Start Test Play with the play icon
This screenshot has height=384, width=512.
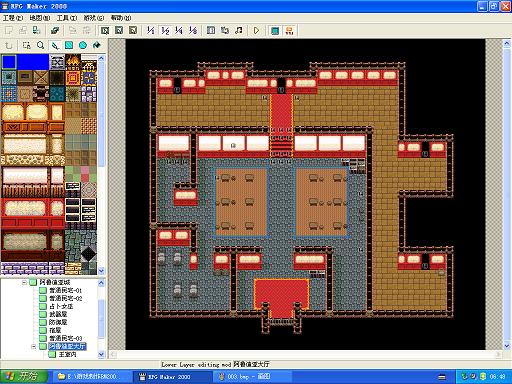[256, 31]
